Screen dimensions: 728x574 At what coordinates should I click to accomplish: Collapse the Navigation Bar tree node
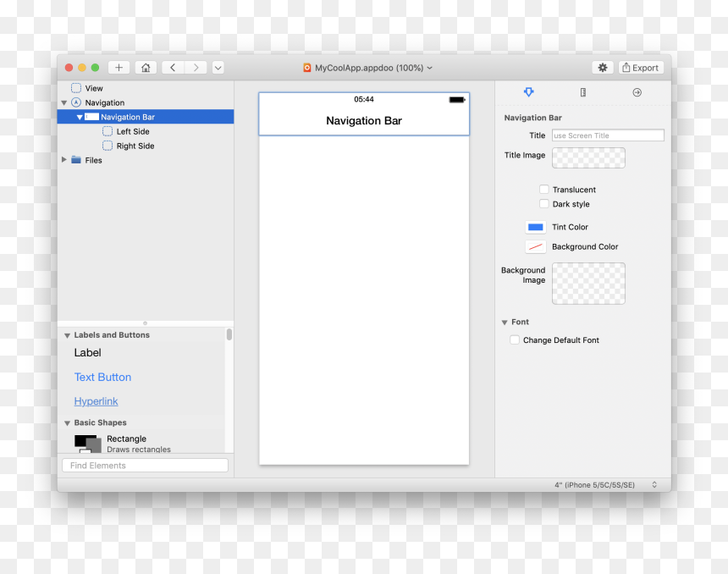coord(80,117)
